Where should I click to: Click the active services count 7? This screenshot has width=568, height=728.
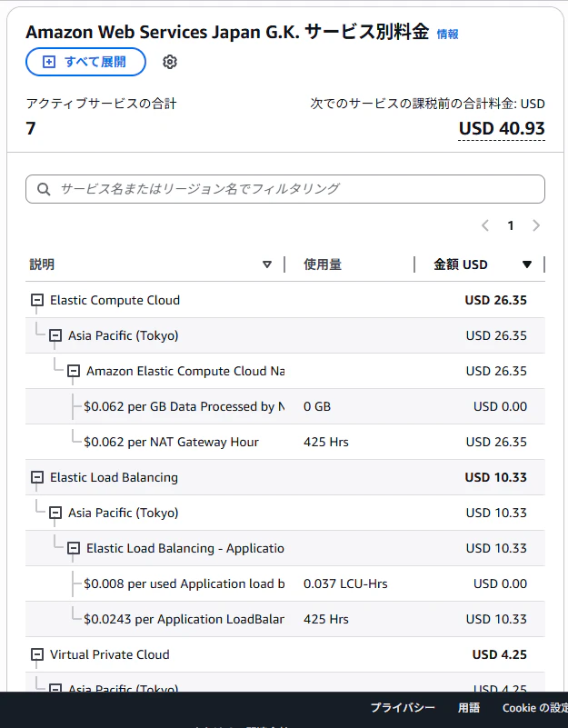coord(31,129)
